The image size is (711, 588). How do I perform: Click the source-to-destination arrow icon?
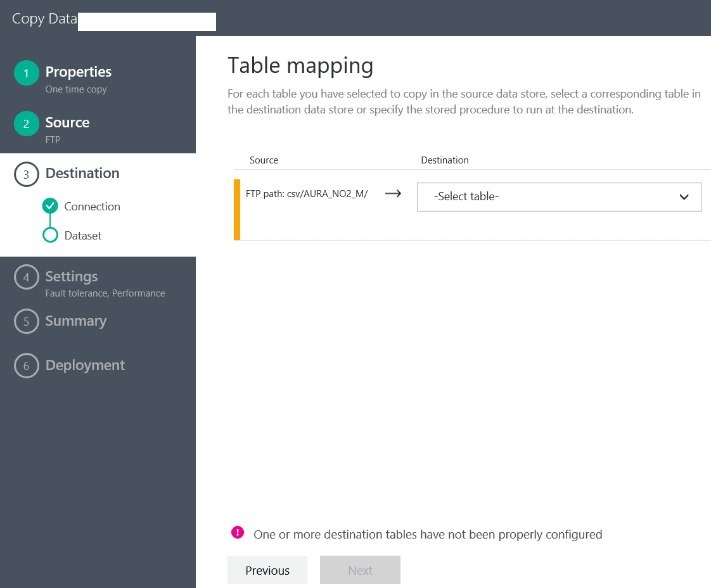tap(393, 194)
